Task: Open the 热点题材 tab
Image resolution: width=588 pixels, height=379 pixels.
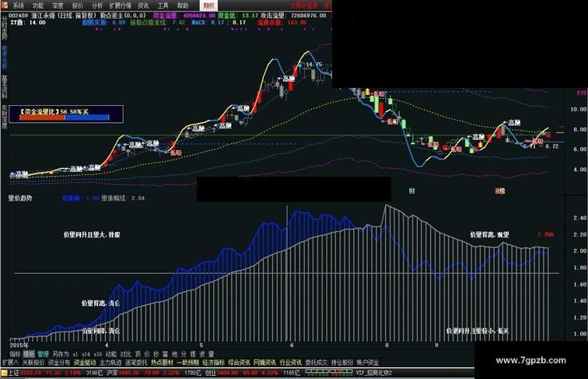Action: 162,363
